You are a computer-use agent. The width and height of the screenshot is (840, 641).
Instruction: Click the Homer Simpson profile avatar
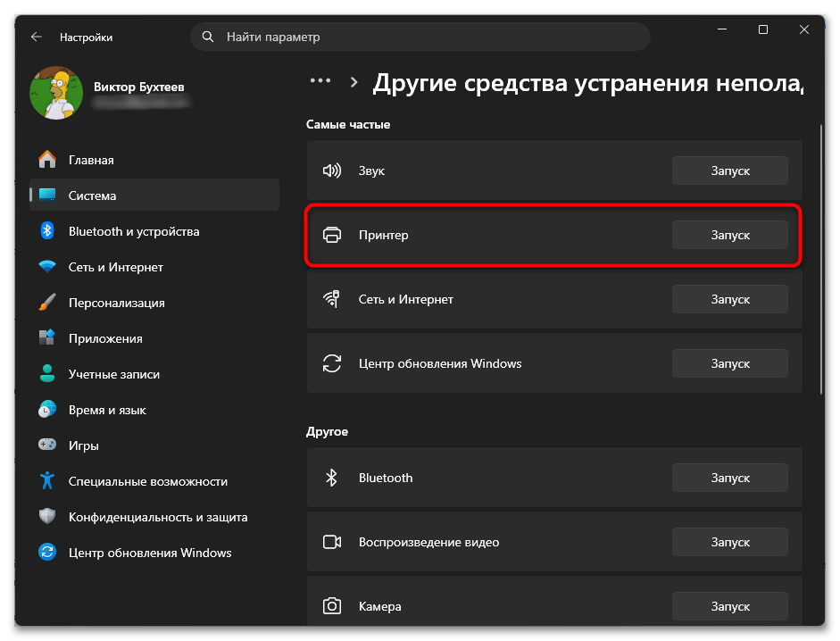coord(56,93)
